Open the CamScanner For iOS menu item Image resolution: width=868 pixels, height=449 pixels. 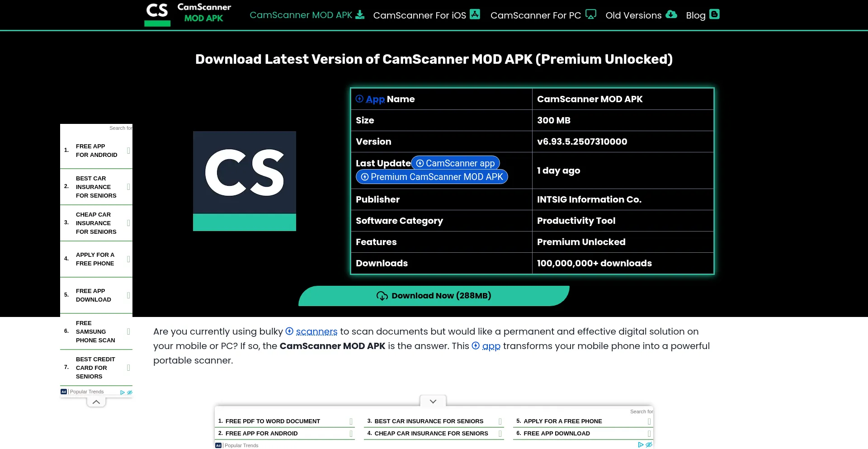coord(426,15)
